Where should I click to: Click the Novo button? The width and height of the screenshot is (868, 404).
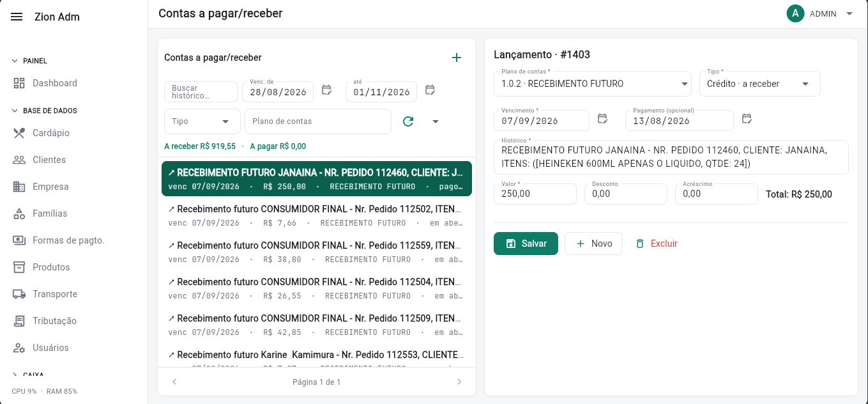(593, 244)
